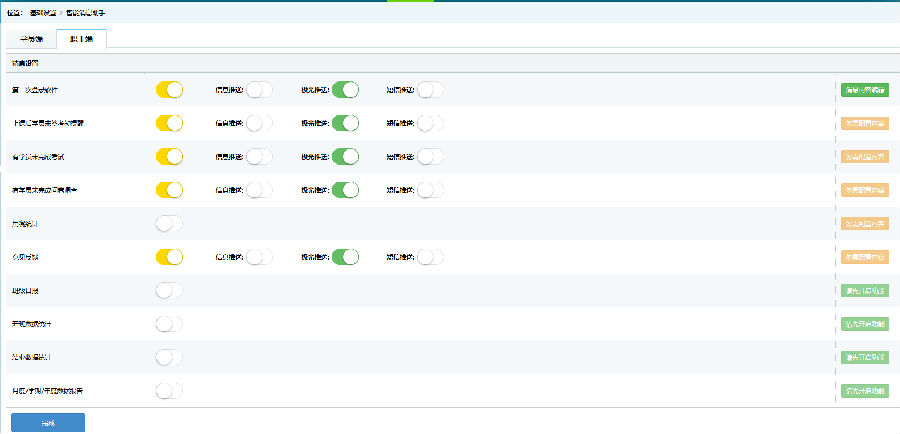
Task: Switch to the first inactive tab on the left
Action: click(32, 39)
